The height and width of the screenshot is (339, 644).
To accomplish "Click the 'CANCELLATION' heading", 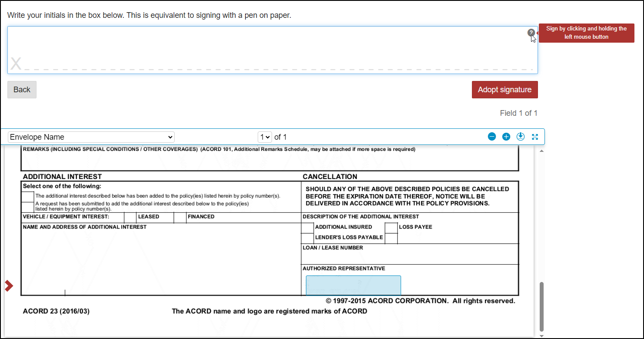I will click(x=330, y=177).
